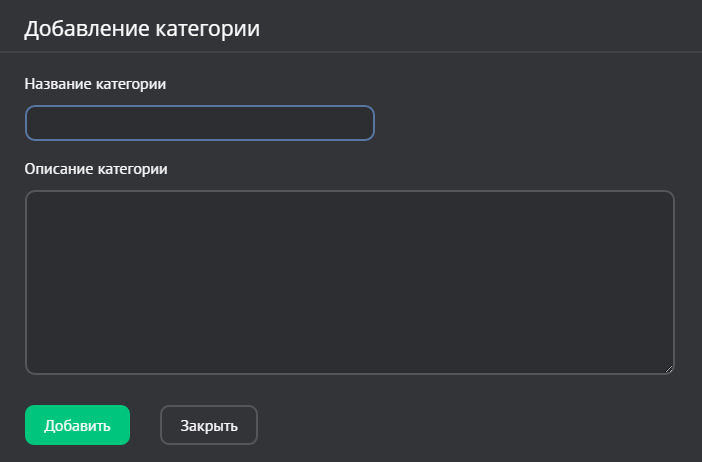Click the label above the description text area
The image size is (702, 462).
(96, 168)
